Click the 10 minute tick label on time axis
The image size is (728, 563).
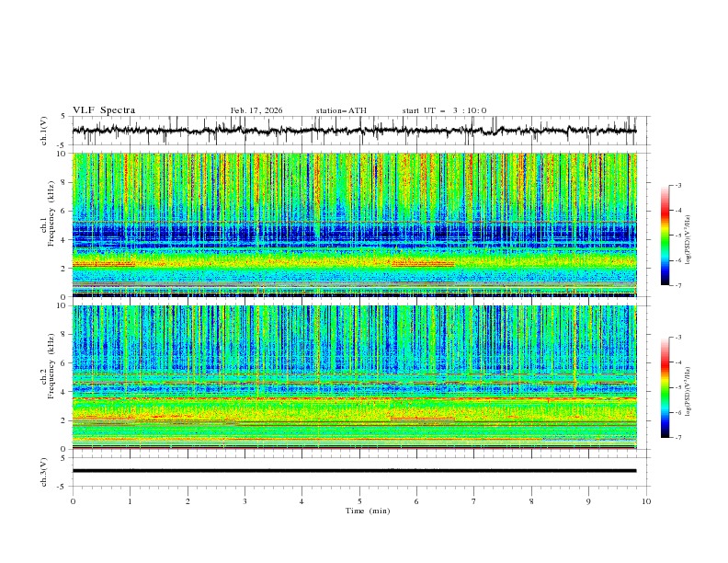(x=646, y=501)
